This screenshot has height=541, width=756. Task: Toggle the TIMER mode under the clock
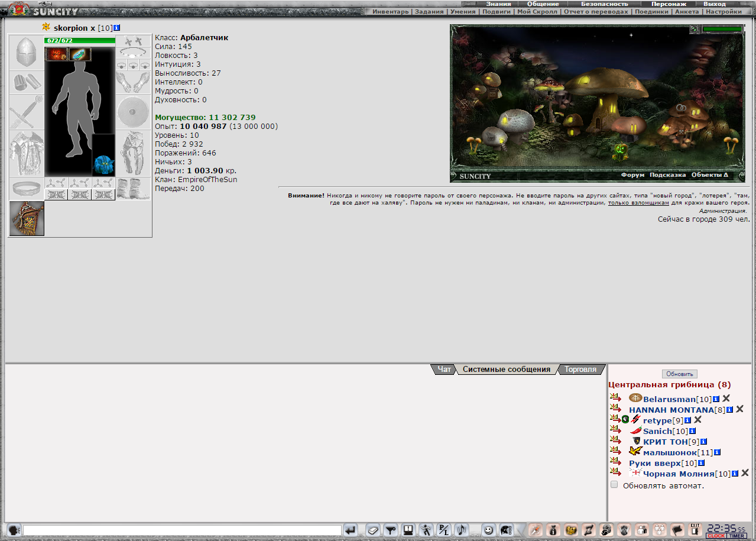tap(736, 536)
